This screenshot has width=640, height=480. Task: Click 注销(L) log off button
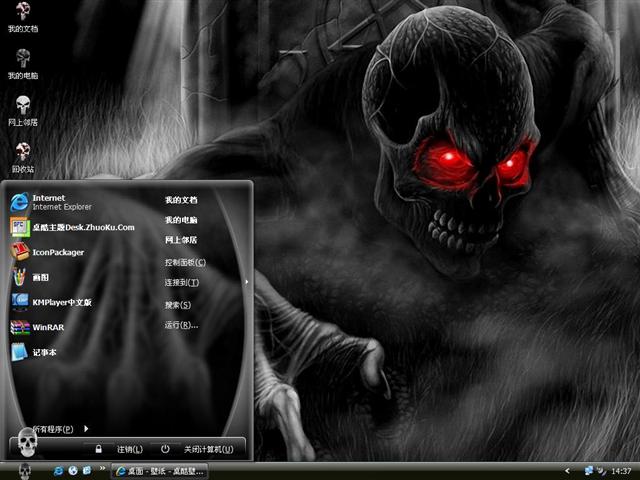[x=130, y=449]
